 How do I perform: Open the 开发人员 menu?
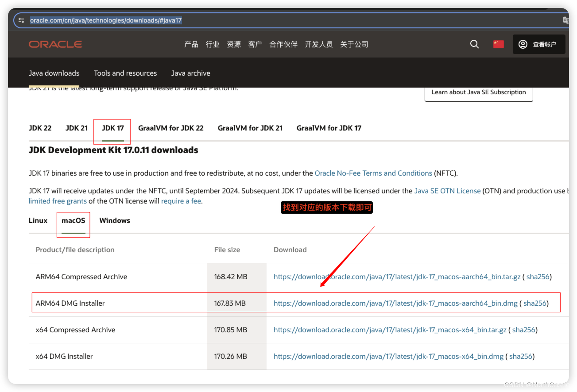(319, 44)
